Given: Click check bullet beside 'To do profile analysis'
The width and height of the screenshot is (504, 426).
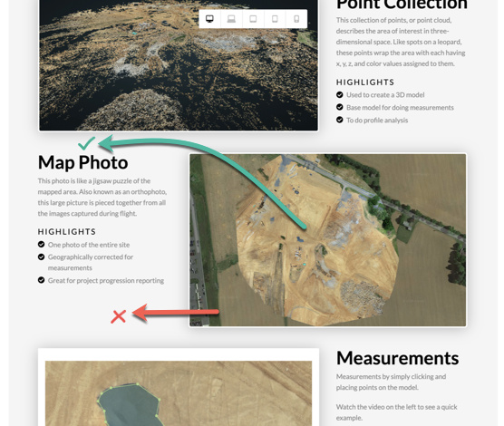Looking at the screenshot, I should tap(339, 120).
